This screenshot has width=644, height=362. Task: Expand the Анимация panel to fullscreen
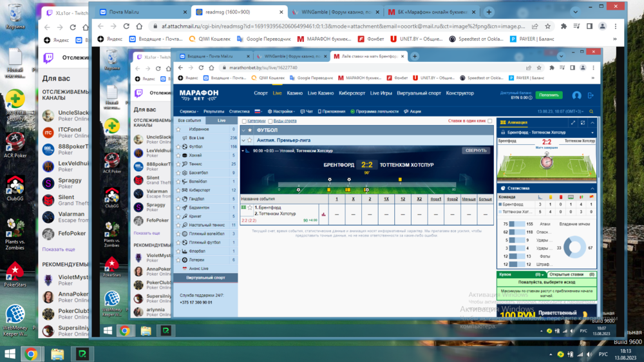[573, 122]
